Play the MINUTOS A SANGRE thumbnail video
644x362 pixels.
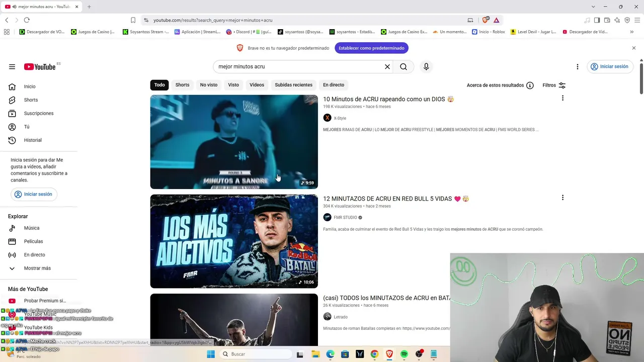234,142
